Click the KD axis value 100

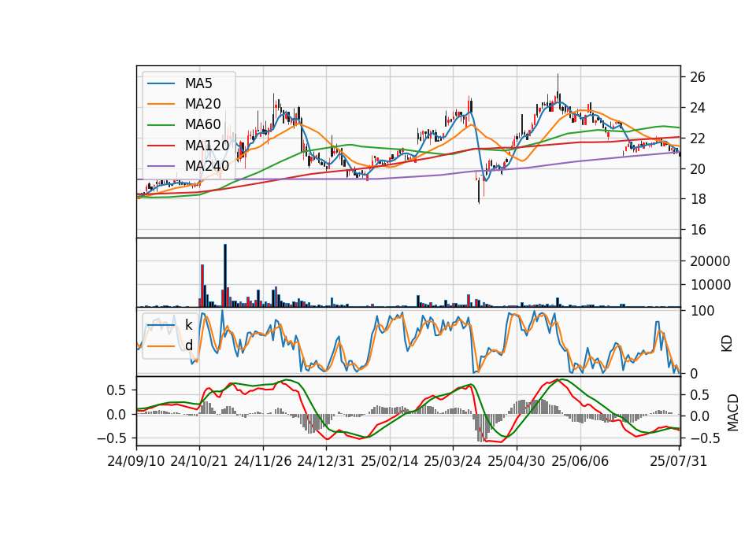[x=702, y=311]
